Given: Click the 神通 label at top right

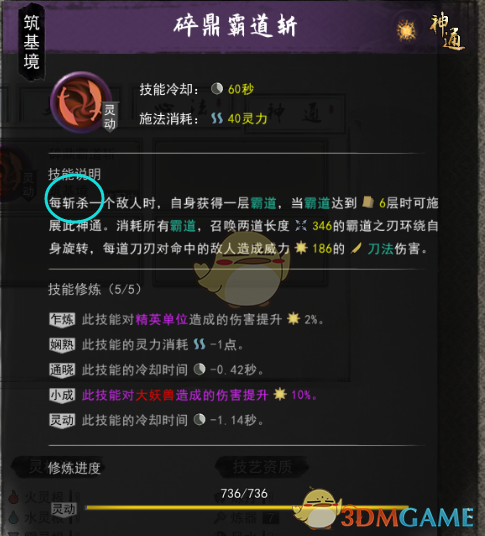Looking at the screenshot, I should 447,31.
